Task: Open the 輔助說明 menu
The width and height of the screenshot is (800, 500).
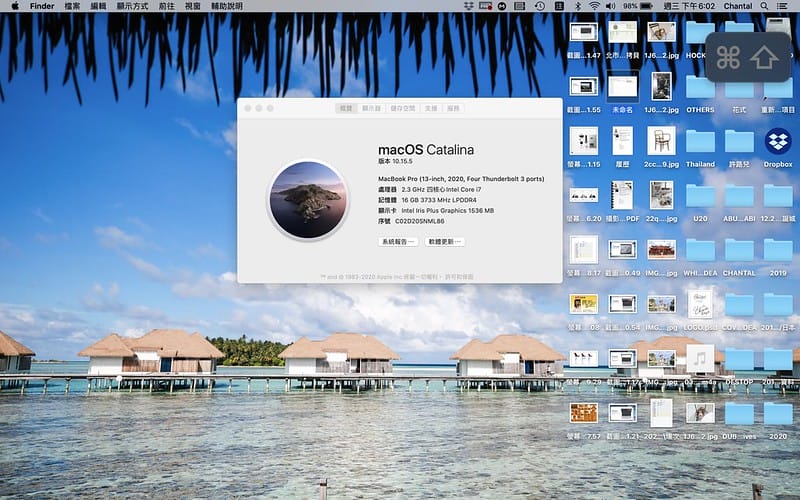Action: [x=227, y=6]
